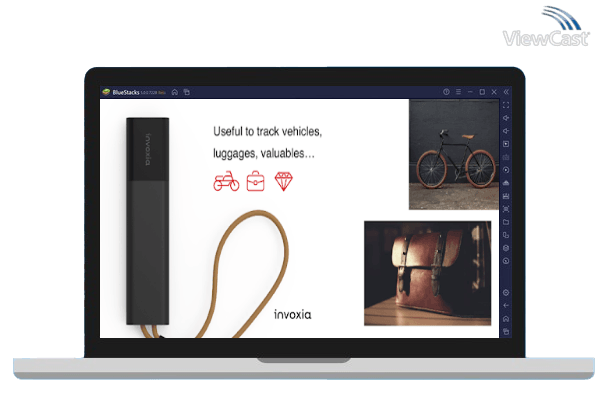Image resolution: width=602 pixels, height=414 pixels.
Task: Open the game controls keyboard icon
Action: [x=506, y=157]
